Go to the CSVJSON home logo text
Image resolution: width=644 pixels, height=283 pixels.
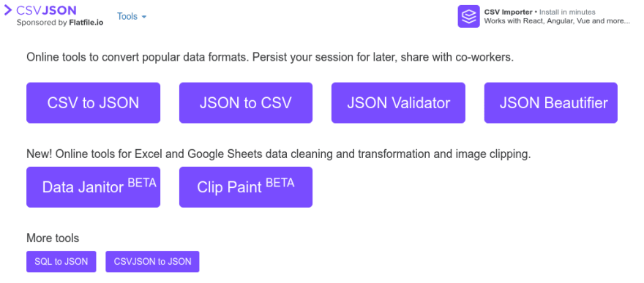point(46,10)
